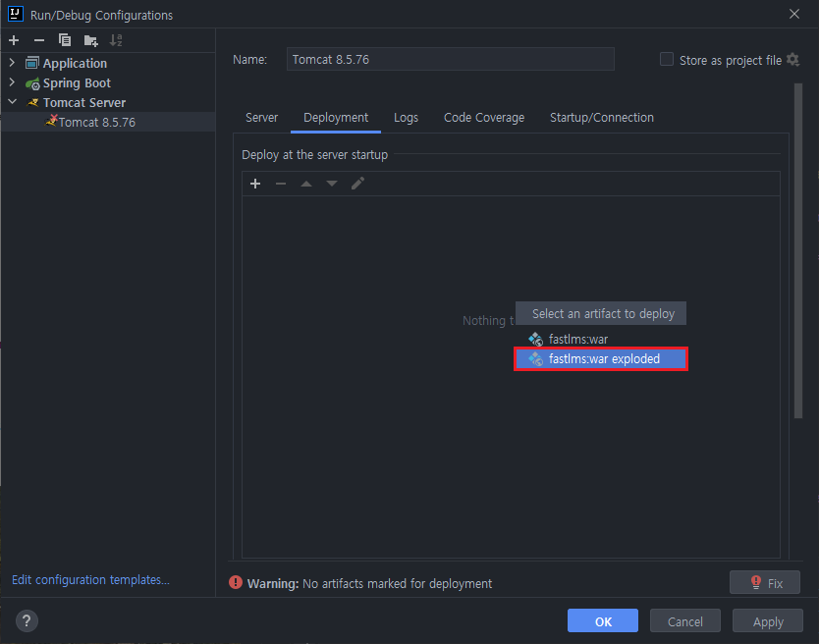Choose fastlms:war from artifact popup
This screenshot has height=644, width=819.
point(601,339)
